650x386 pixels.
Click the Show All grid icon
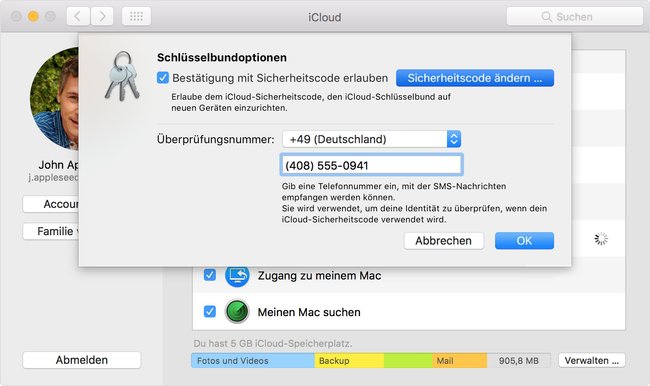point(136,17)
